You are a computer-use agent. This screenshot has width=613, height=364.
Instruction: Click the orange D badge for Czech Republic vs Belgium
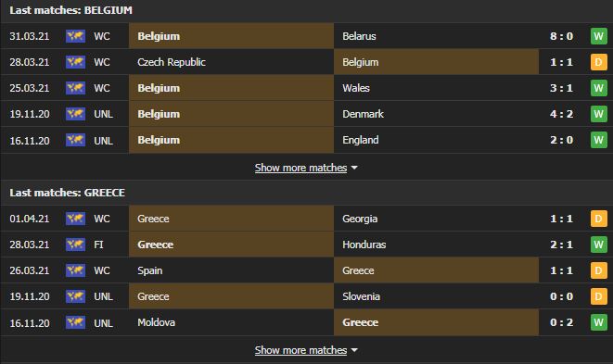(x=598, y=62)
